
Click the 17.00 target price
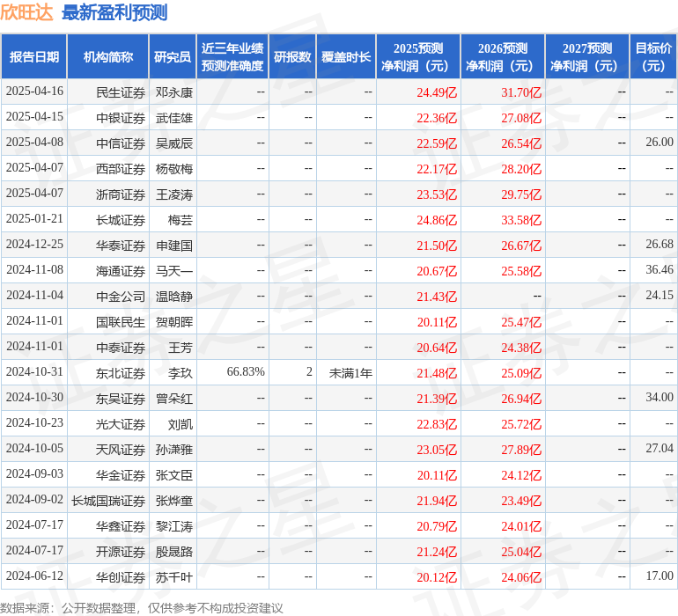coord(660,576)
